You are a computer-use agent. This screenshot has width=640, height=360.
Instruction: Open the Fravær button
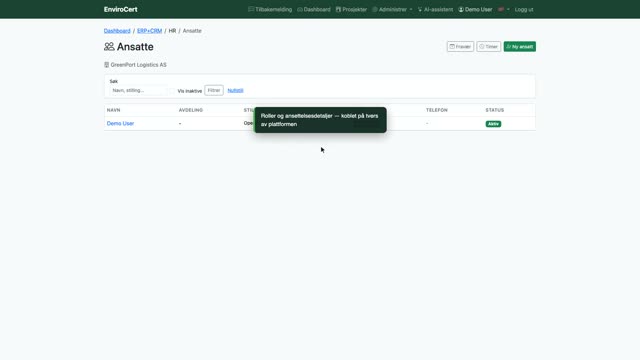pos(460,47)
